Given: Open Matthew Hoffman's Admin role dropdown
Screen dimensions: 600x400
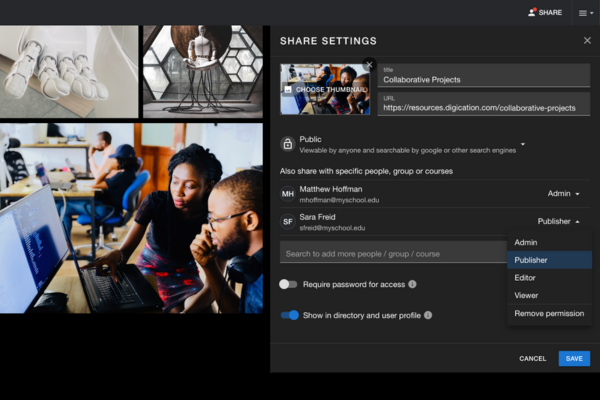Looking at the screenshot, I should (x=564, y=194).
